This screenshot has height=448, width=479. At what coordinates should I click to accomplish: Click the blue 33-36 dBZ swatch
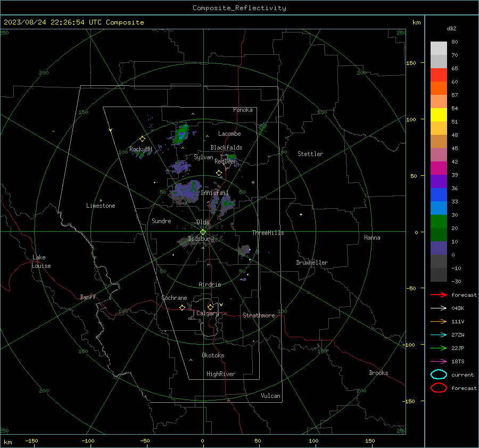(x=439, y=194)
